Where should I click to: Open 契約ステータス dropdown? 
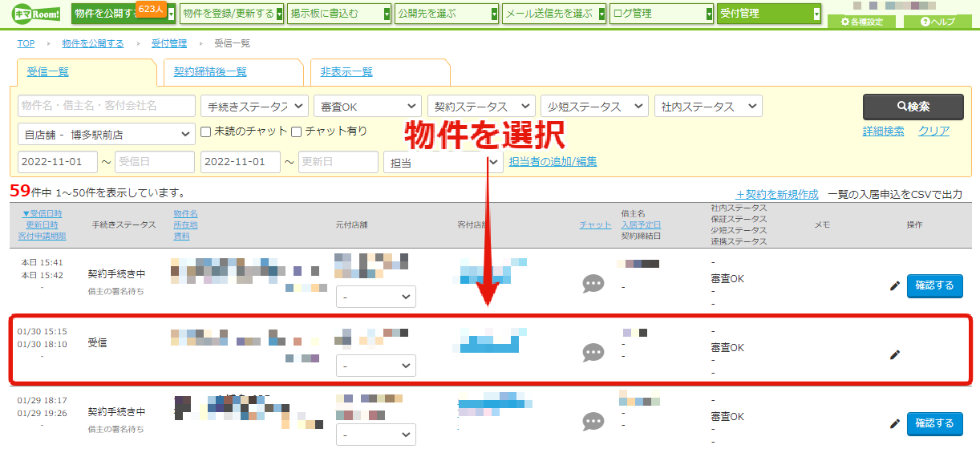click(481, 107)
